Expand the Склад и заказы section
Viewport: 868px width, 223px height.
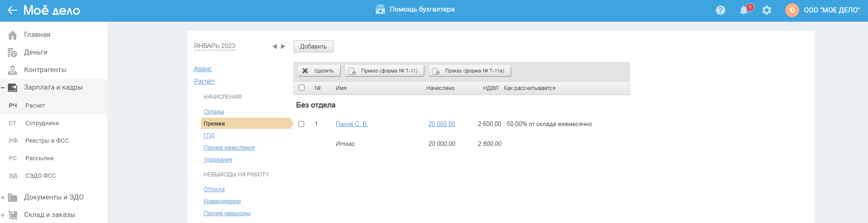3,215
